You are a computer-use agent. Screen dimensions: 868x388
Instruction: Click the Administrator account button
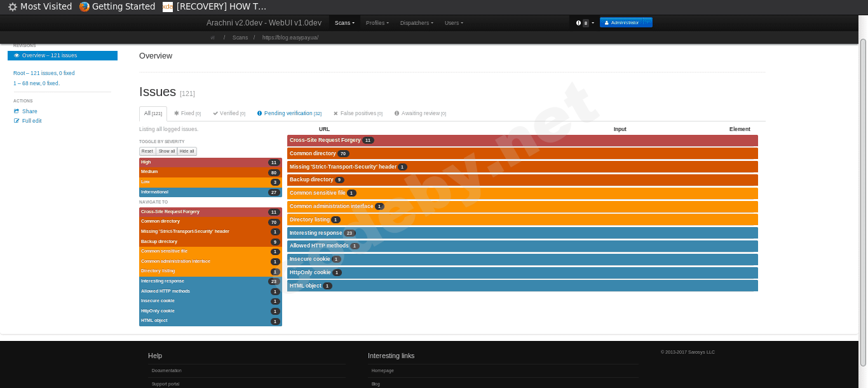[x=626, y=22]
